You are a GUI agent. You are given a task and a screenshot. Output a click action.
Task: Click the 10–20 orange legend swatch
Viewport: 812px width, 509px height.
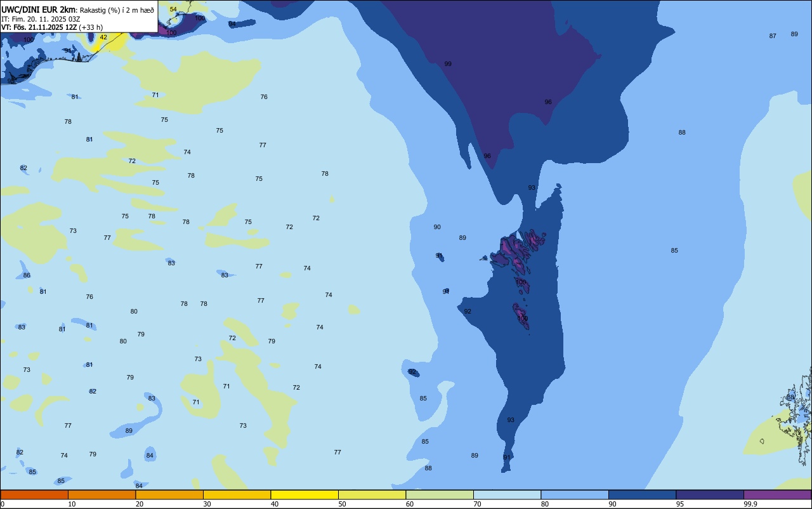coord(101,494)
